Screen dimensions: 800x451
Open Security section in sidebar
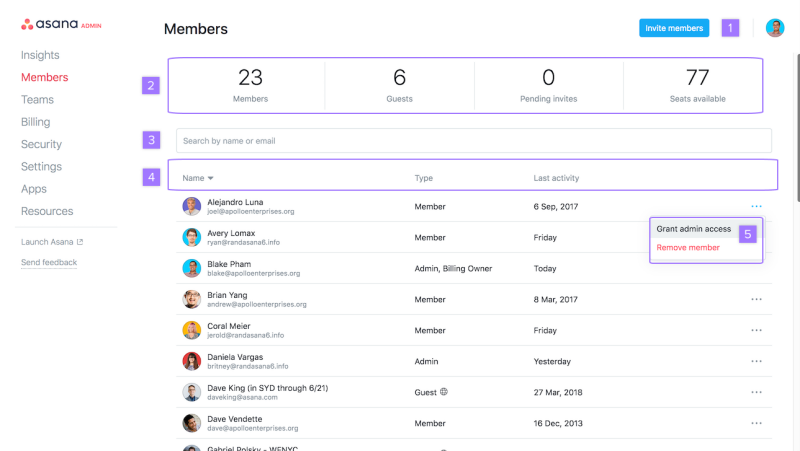pyautogui.click(x=41, y=144)
